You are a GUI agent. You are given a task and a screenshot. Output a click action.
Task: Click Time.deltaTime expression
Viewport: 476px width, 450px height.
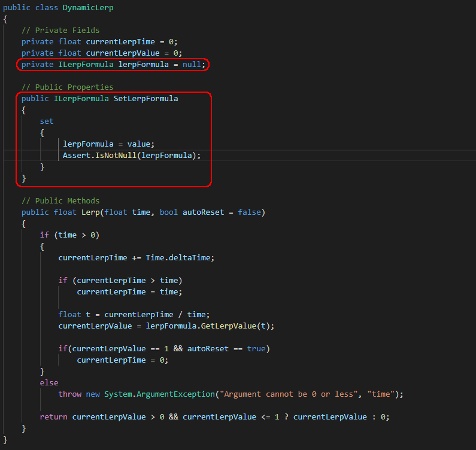(x=178, y=258)
